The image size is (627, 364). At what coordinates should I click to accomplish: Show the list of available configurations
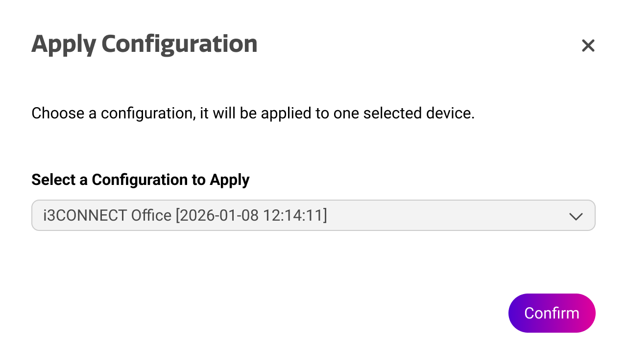click(x=313, y=215)
